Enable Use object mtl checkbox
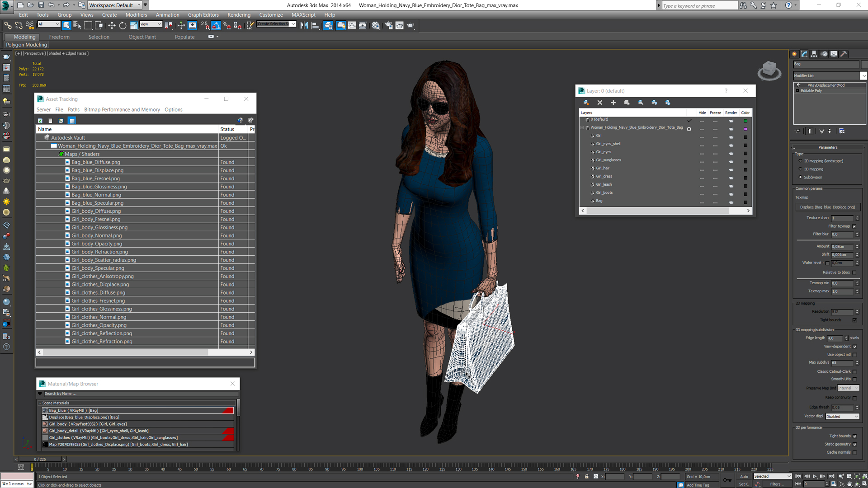The image size is (868, 488). tap(854, 355)
